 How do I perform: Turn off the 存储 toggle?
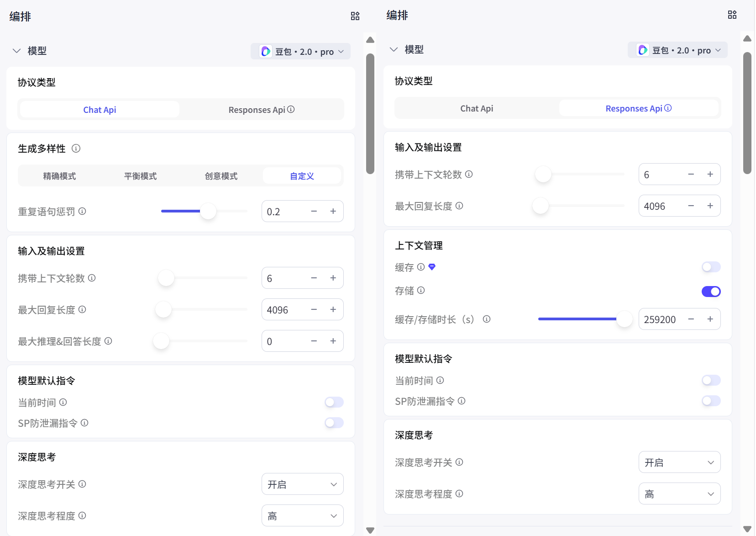[711, 292]
